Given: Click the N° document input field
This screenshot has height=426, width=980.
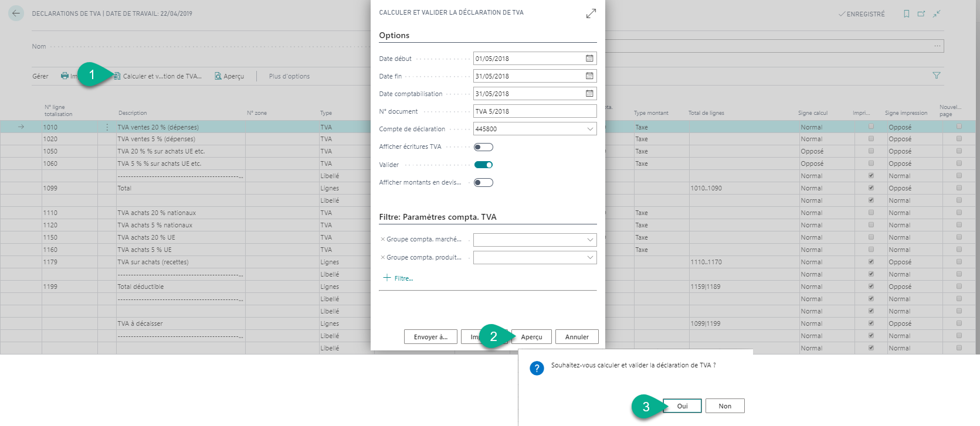Looking at the screenshot, I should tap(534, 111).
